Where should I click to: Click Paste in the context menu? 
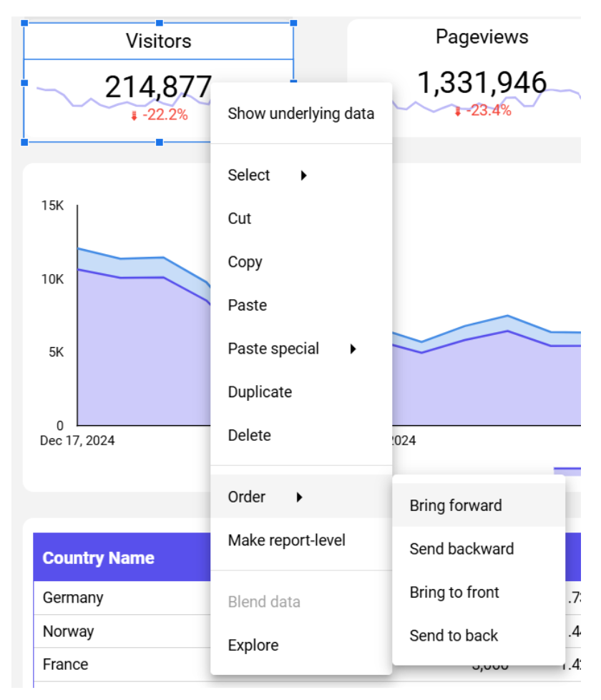tap(247, 306)
